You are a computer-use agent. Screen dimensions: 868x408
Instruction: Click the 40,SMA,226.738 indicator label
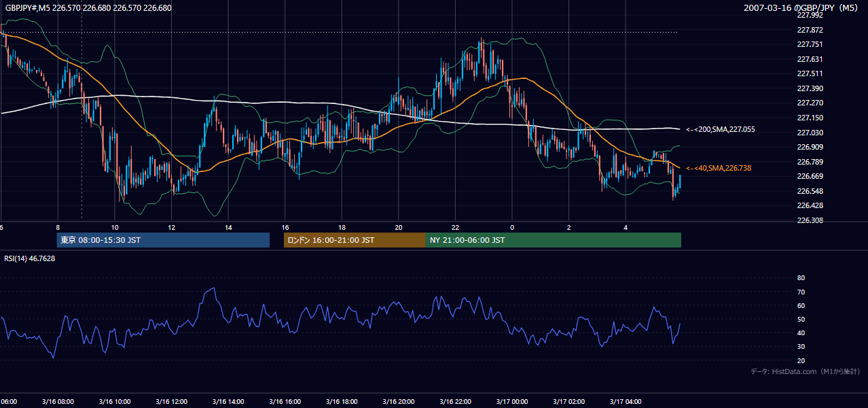point(718,168)
